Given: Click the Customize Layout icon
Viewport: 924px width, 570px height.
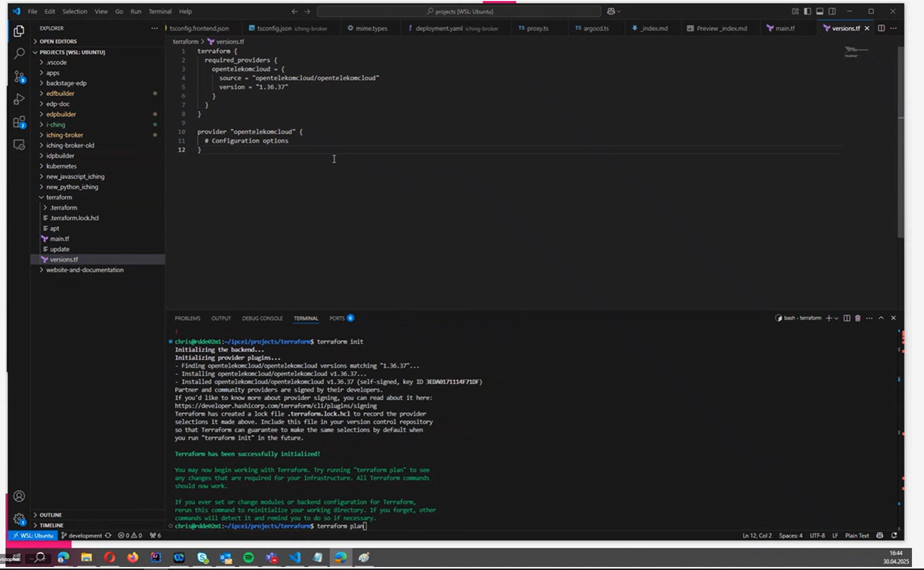Looking at the screenshot, I should (795, 11).
